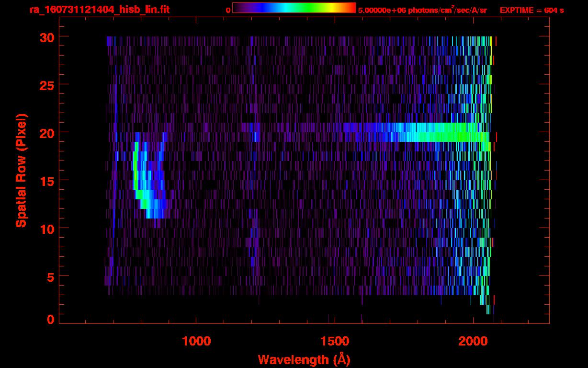588x368 pixels.
Task: Click the 30 tick label on spatial axis
Action: click(x=44, y=37)
